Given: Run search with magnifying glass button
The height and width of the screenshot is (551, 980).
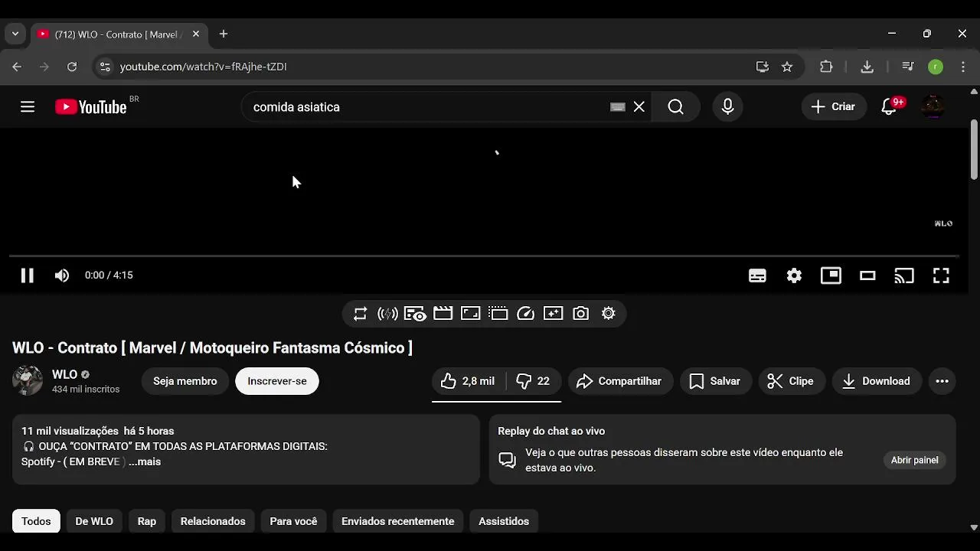Looking at the screenshot, I should click(676, 107).
